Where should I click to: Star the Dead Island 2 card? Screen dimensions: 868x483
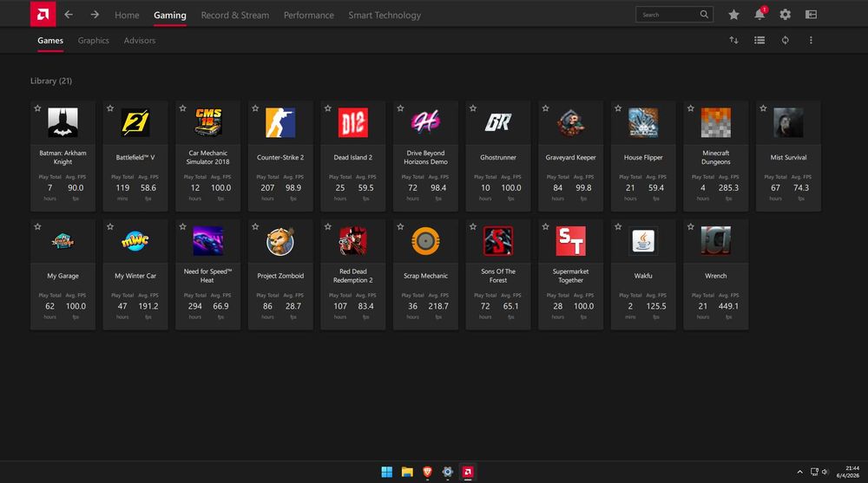point(328,108)
